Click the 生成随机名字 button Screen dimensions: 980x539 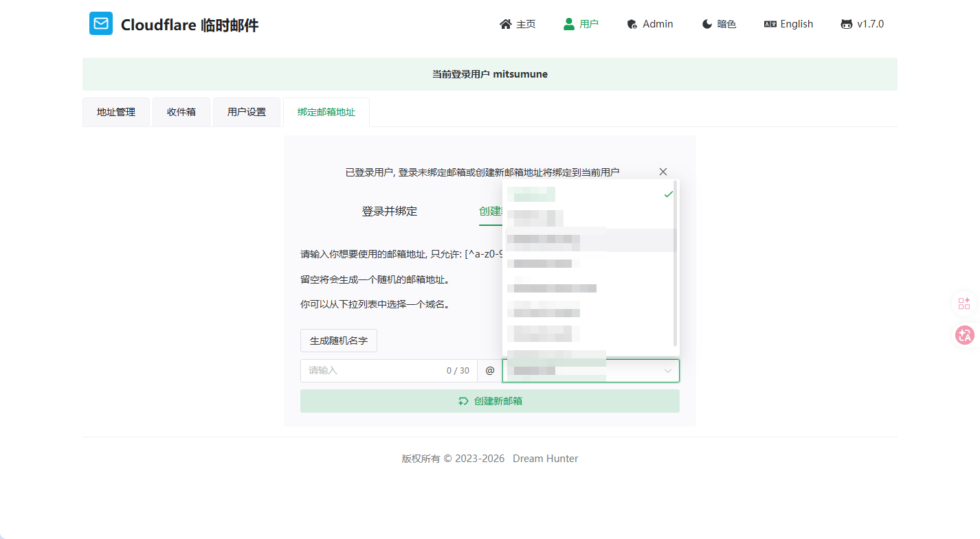[339, 341]
